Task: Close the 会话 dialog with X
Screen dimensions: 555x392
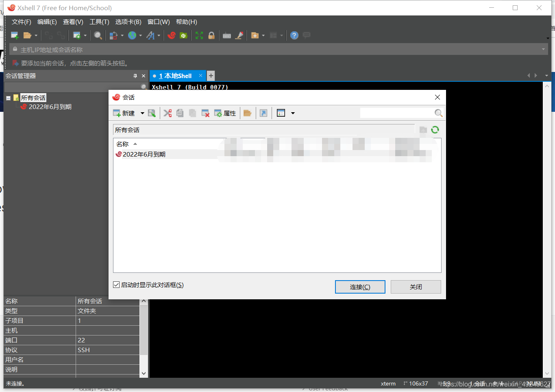Action: [437, 97]
